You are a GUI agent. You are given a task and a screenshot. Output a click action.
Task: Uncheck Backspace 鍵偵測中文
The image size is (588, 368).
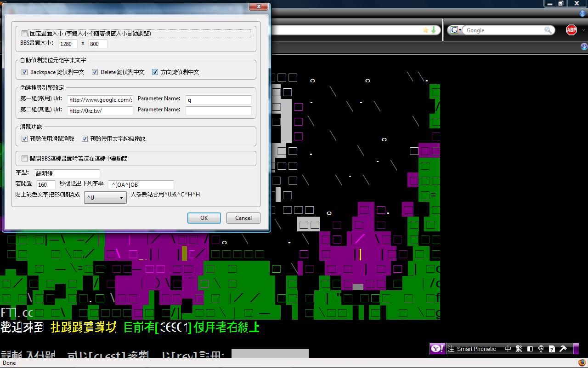pyautogui.click(x=25, y=72)
